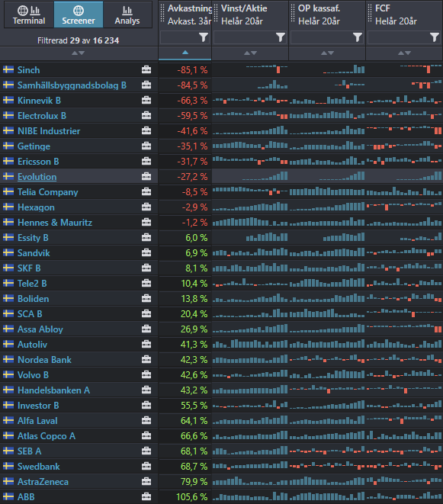
Task: Click Sinch's -85,1 % return value
Action: pos(192,70)
